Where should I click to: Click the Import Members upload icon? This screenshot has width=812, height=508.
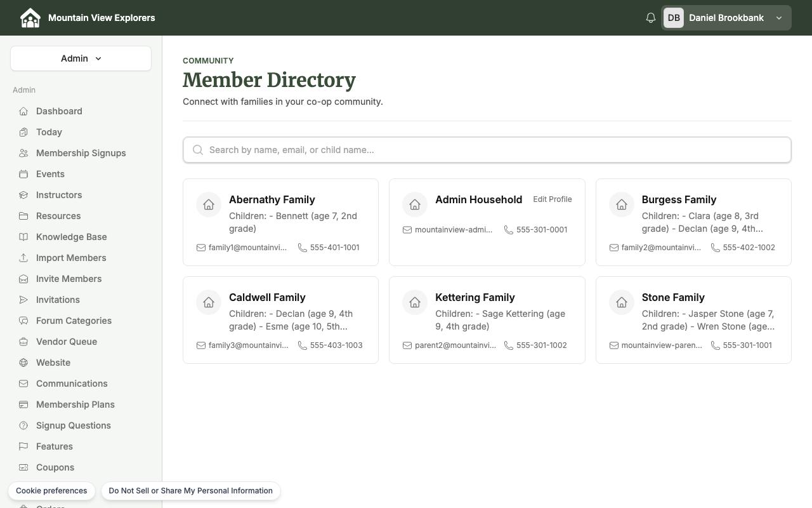click(x=23, y=258)
